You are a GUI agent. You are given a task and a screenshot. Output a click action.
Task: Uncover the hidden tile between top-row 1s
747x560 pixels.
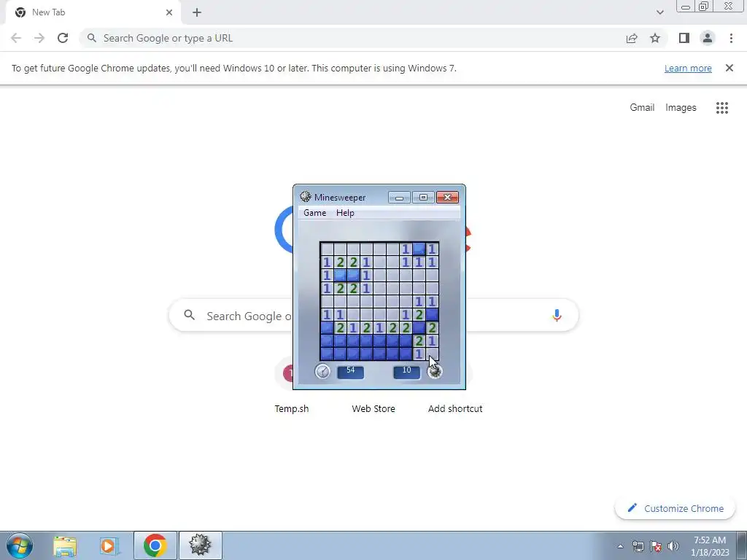pos(419,249)
